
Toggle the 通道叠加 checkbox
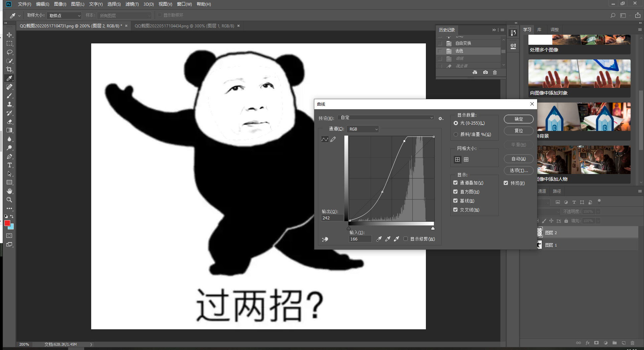(455, 183)
